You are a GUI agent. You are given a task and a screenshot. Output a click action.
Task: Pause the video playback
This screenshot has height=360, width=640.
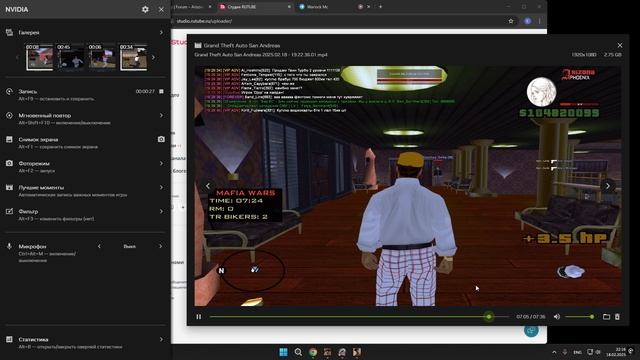[x=199, y=317]
